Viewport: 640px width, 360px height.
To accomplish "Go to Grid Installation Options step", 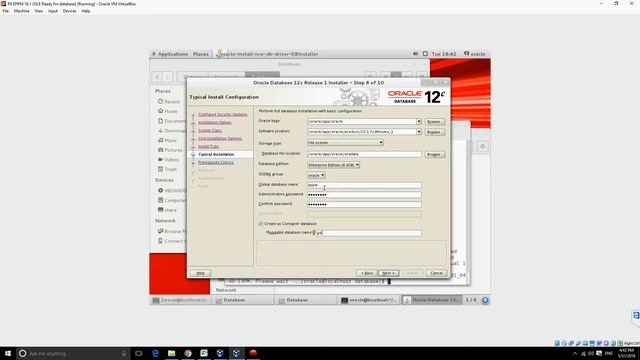I will point(220,138).
